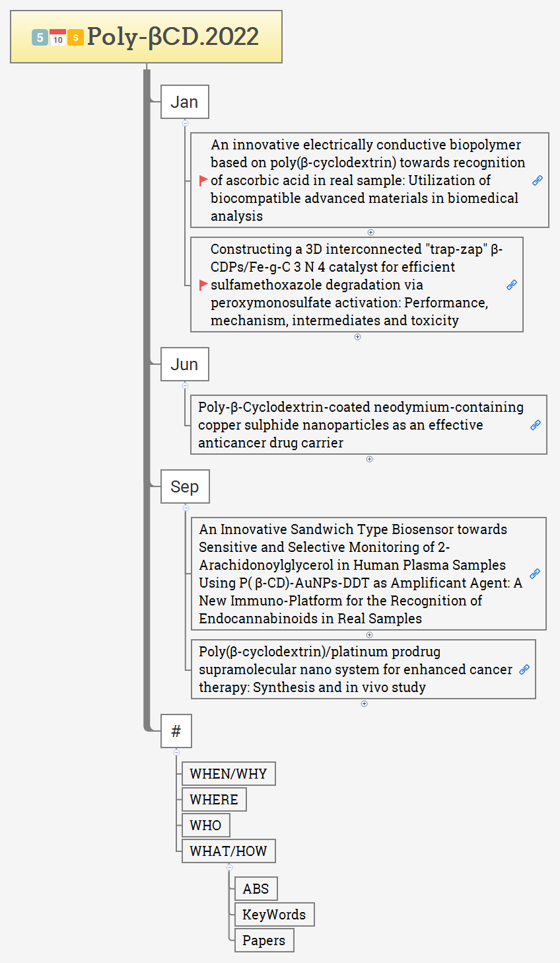Click the priority 5 marker icon in root
This screenshot has height=963, width=560.
[40, 38]
